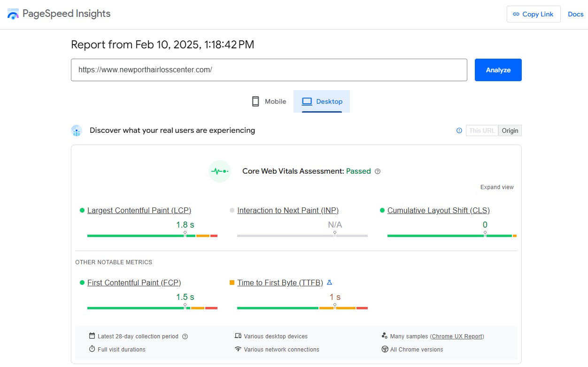
Task: Click the help icon after 28-day collection period
Action: click(x=185, y=336)
